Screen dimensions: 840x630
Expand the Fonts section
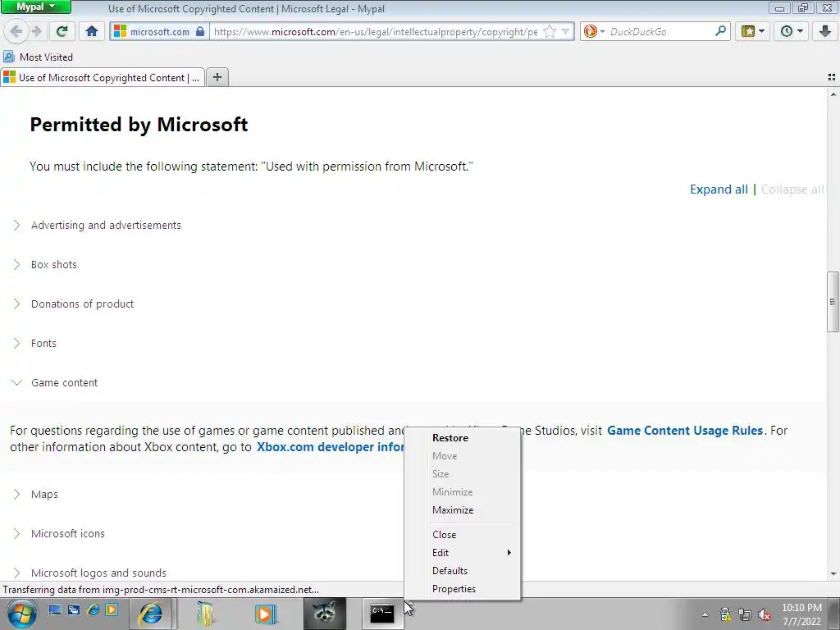pos(43,344)
